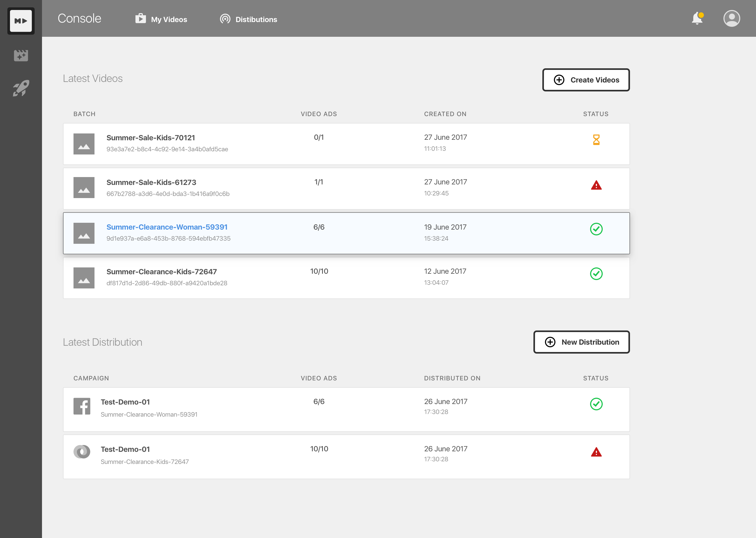Click the New Distribution button
Viewport: 756px width, 538px height.
(x=581, y=342)
